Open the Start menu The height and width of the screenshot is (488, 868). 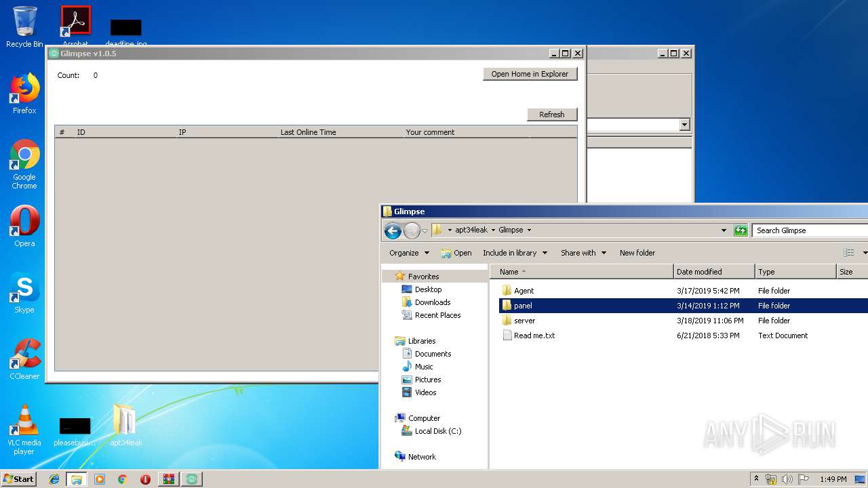coord(18,479)
